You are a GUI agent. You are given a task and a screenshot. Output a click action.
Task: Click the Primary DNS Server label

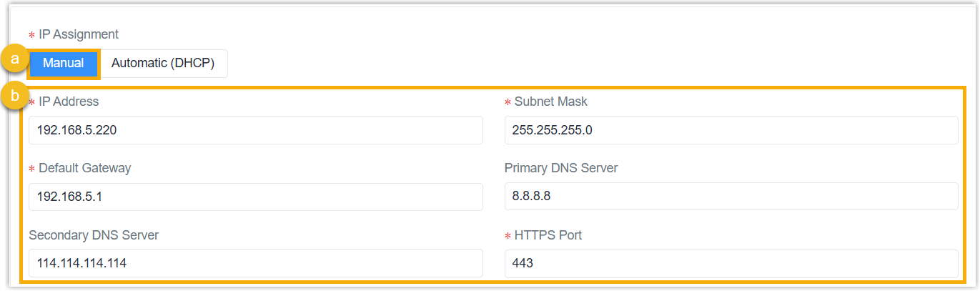coord(561,168)
